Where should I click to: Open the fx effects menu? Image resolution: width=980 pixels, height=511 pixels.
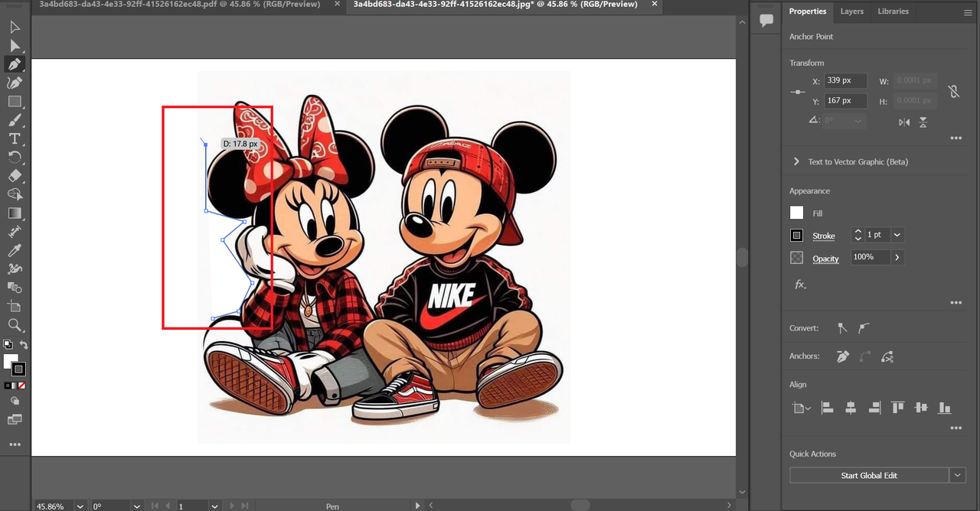[800, 285]
